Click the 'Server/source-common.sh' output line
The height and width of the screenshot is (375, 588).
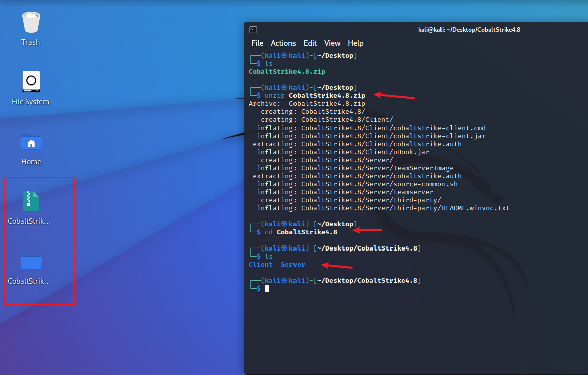click(x=357, y=184)
